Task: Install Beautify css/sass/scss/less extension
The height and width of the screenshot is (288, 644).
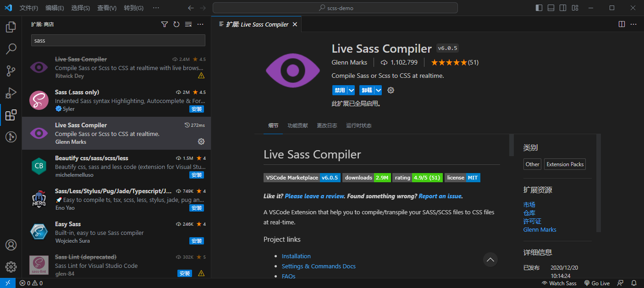Action: [197, 175]
